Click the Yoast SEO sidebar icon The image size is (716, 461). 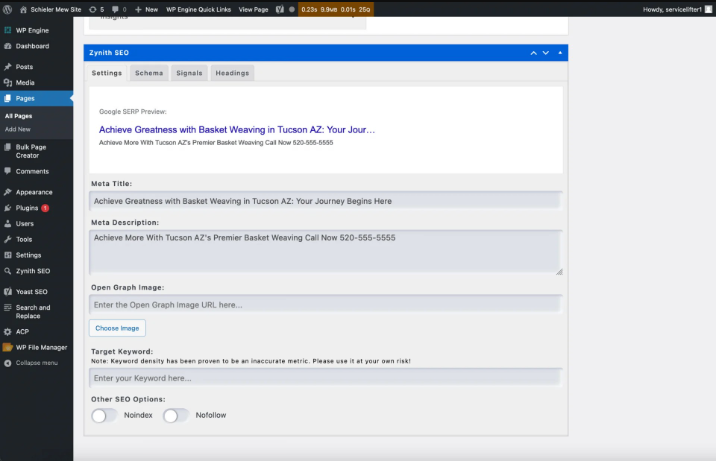[8, 291]
